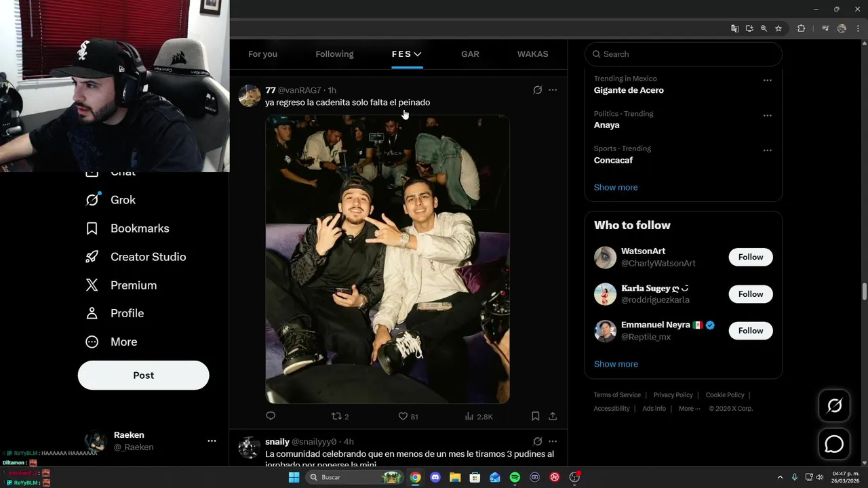Open Chrome zoom magnifier icon
Viewport: 868px width, 488px height.
[764, 28]
